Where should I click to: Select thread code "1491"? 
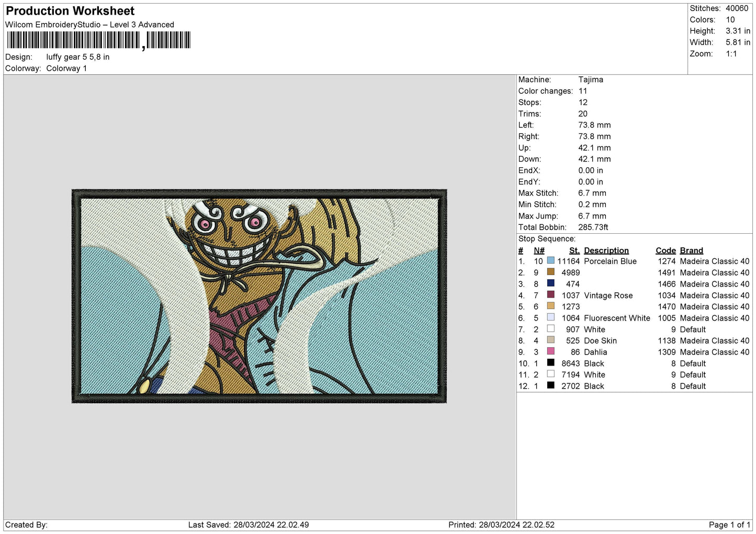coord(667,273)
